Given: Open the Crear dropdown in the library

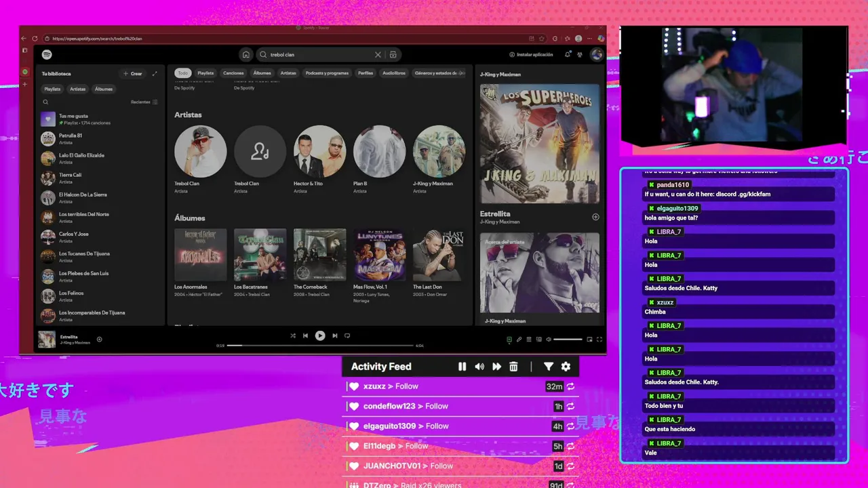Looking at the screenshot, I should pyautogui.click(x=133, y=73).
